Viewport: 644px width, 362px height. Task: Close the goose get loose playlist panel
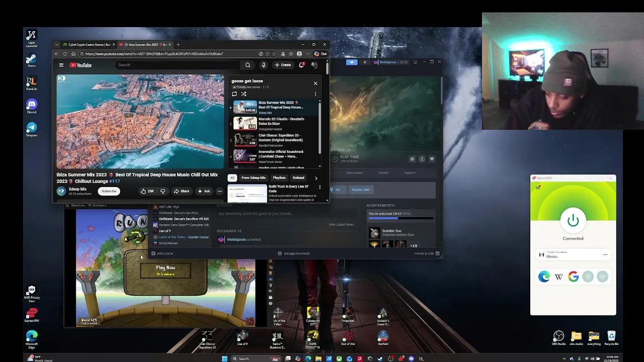(x=315, y=83)
